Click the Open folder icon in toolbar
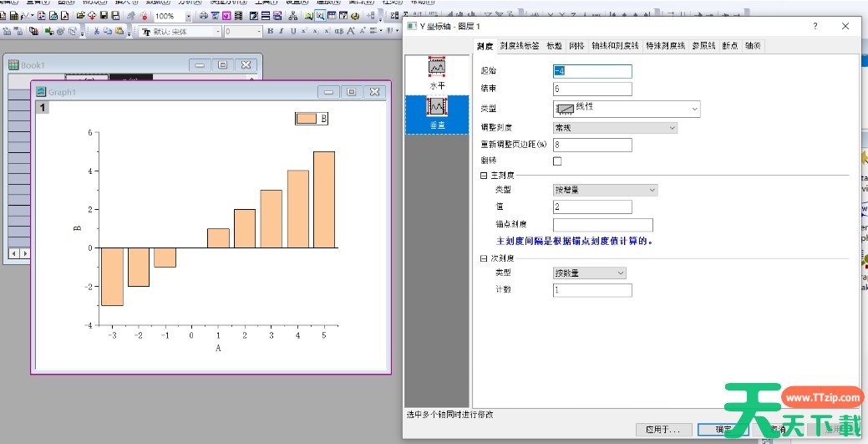Image resolution: width=868 pixels, height=444 pixels. [81, 16]
